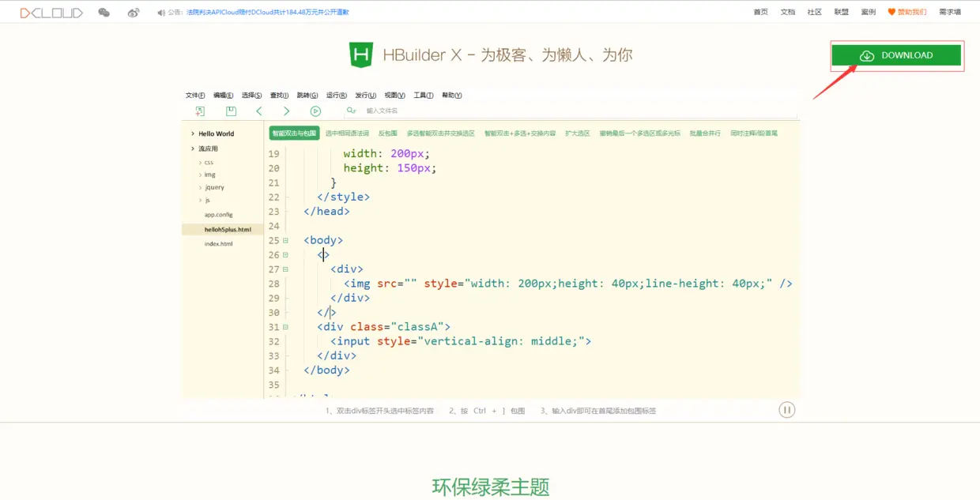The width and height of the screenshot is (980, 500).
Task: Click the green DOWNLOAD button
Action: point(896,55)
